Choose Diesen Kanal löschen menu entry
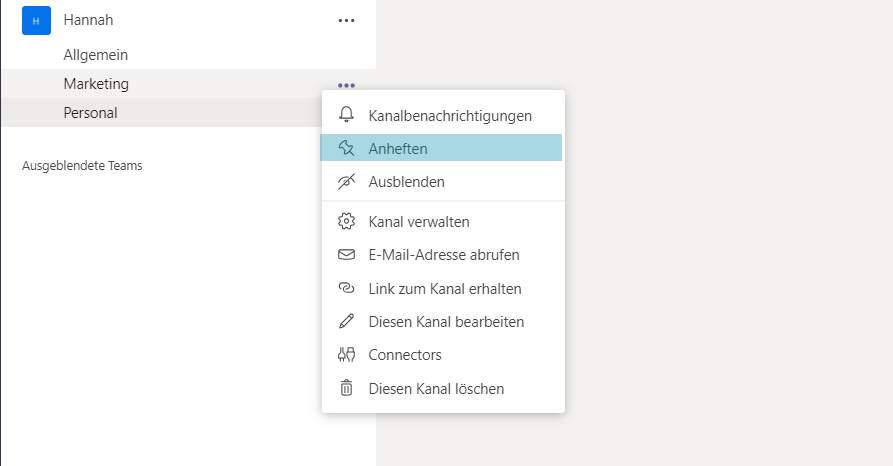The image size is (893, 466). [x=443, y=389]
